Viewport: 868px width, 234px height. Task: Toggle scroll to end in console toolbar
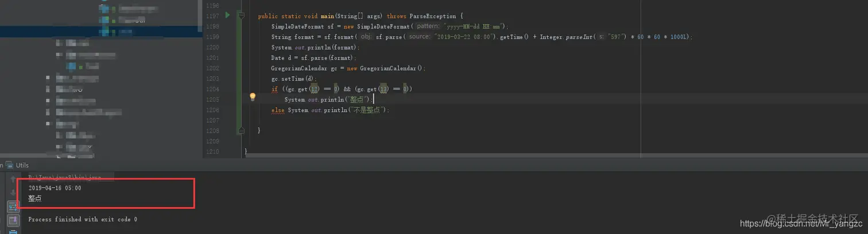pos(13,220)
